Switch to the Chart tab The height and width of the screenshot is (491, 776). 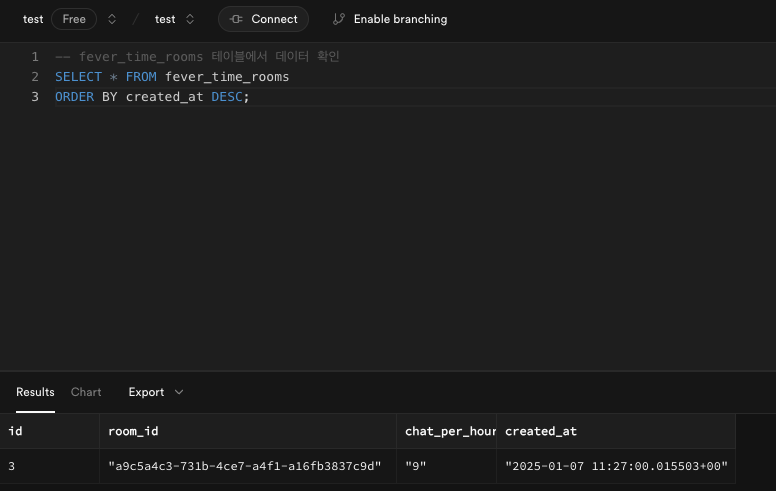(86, 392)
